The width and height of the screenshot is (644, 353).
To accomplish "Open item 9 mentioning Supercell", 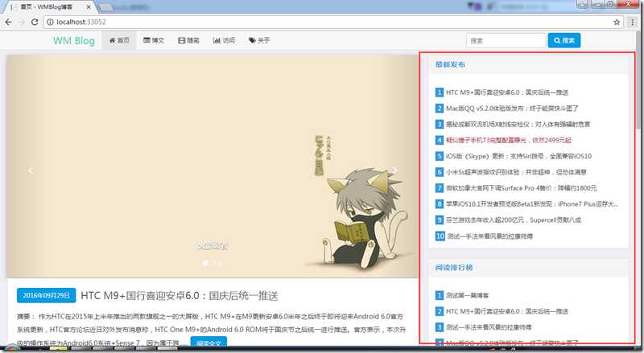I will (x=514, y=220).
